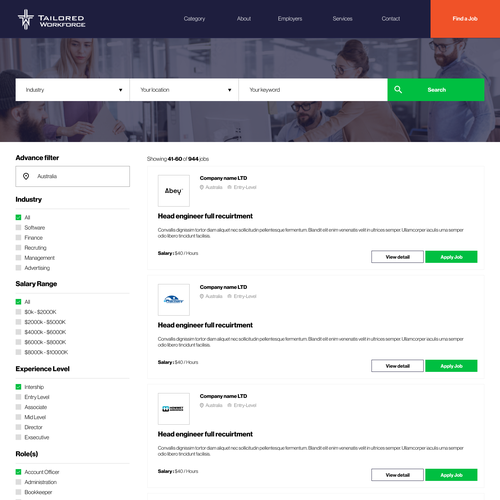Check the Administration role checkbox
Viewport: 500px width, 500px height.
pyautogui.click(x=18, y=482)
